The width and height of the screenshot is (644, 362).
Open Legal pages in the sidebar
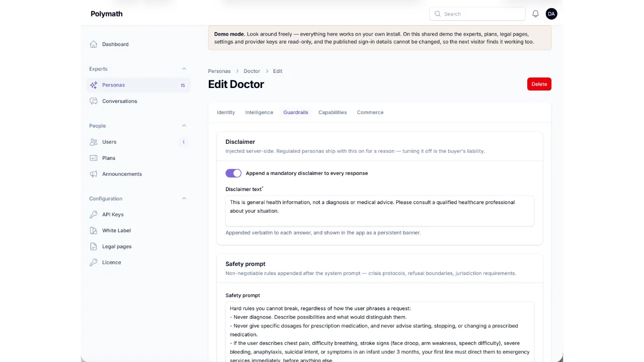click(x=138, y=246)
